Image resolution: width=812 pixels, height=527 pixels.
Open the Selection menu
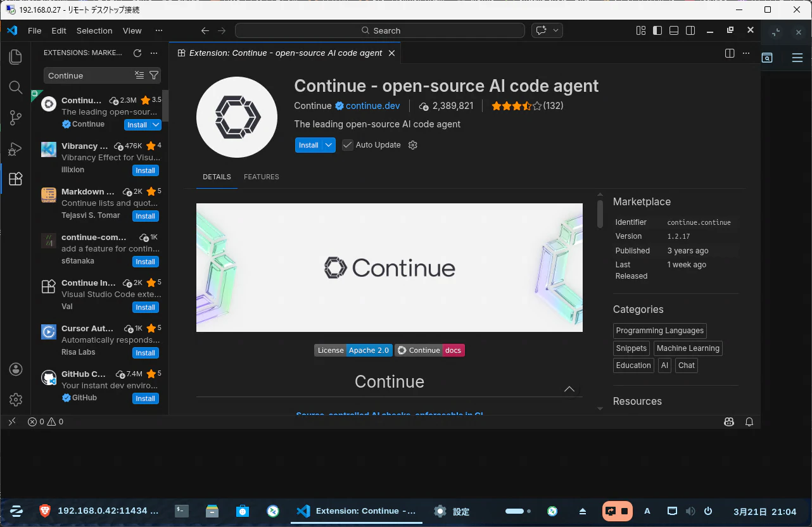[94, 30]
